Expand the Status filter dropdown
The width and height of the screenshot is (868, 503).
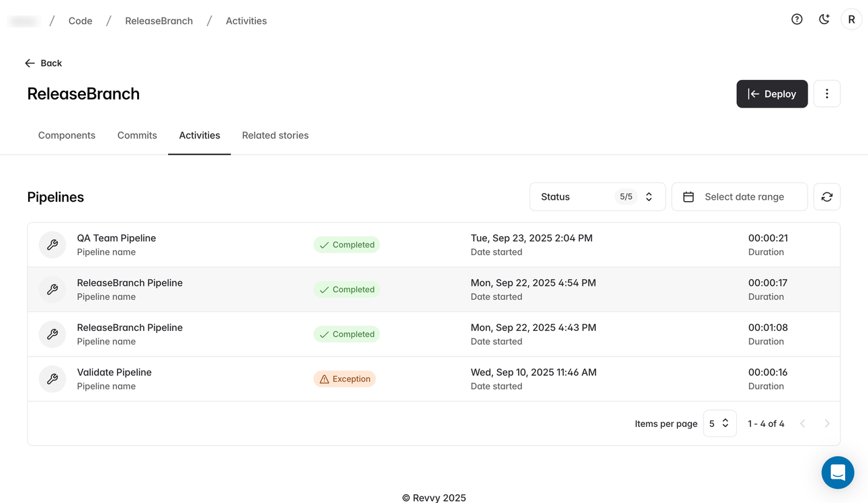coord(597,197)
